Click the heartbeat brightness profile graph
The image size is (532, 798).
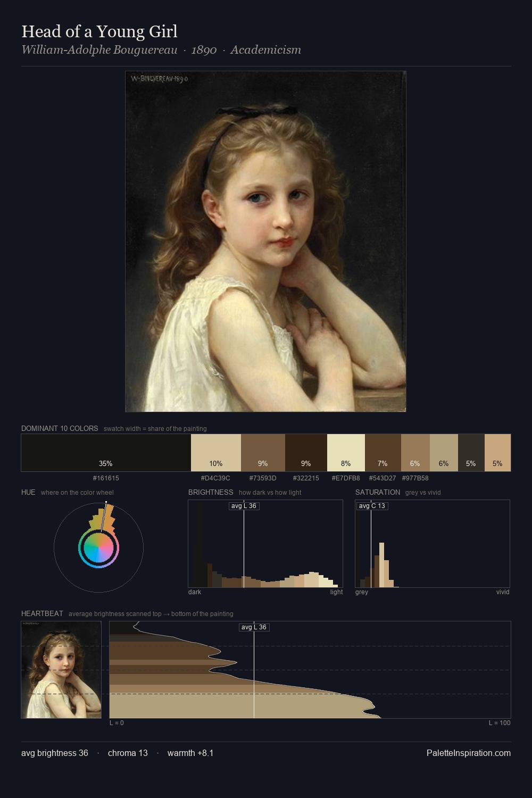(310, 670)
